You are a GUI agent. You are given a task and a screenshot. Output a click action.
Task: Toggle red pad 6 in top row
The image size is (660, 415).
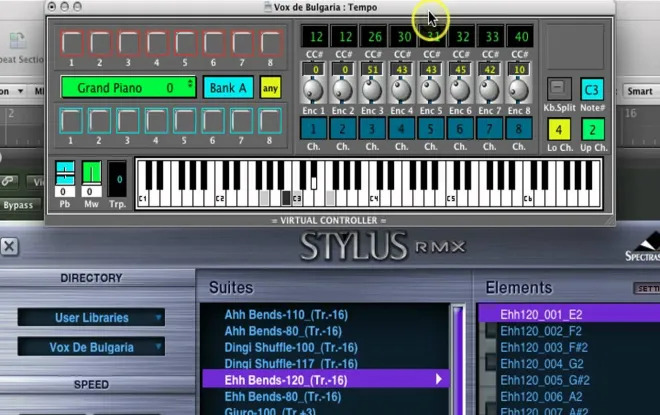(x=214, y=43)
